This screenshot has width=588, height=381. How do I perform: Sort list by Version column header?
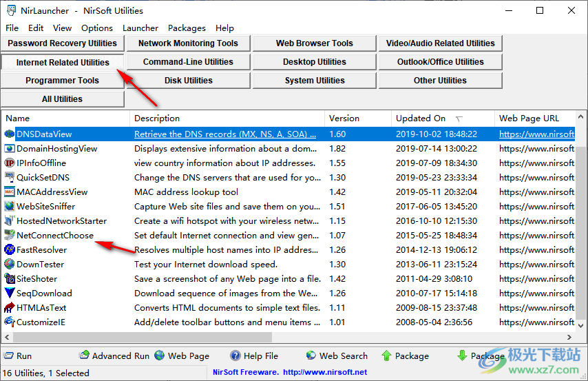(358, 119)
